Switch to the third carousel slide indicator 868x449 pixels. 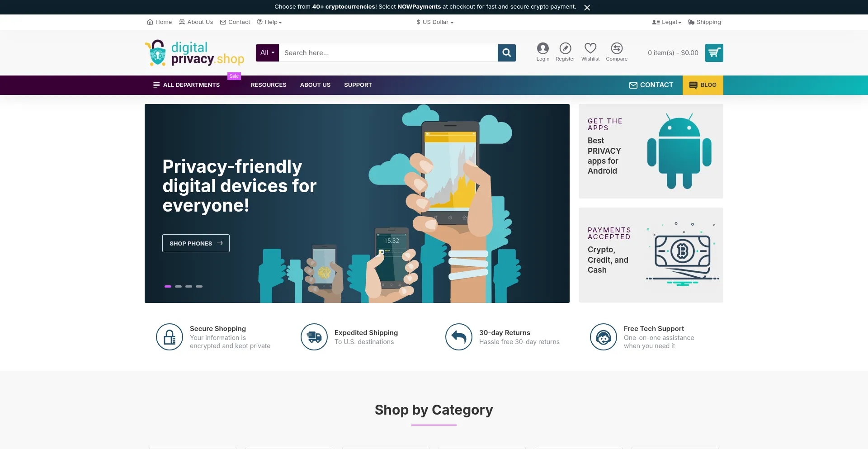coord(189,286)
